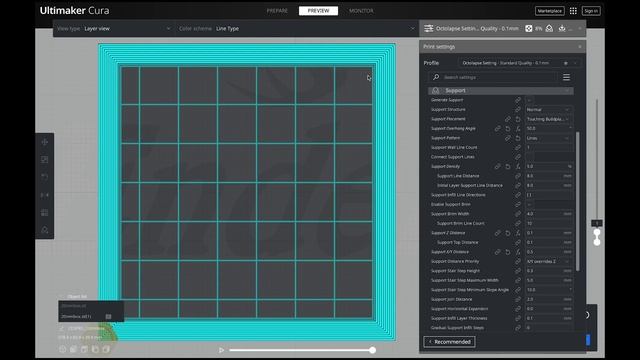The width and height of the screenshot is (640, 360).
Task: Collapse the Support settings category
Action: point(501,91)
